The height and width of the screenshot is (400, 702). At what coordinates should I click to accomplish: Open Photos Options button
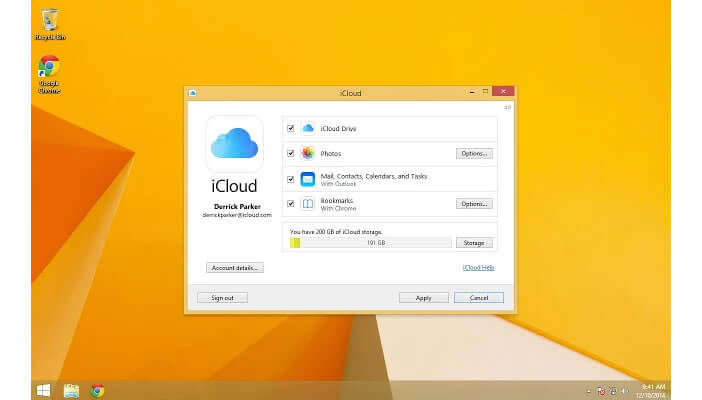click(x=474, y=153)
